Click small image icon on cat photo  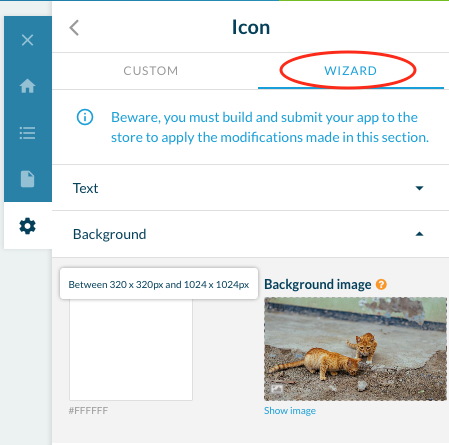click(277, 388)
